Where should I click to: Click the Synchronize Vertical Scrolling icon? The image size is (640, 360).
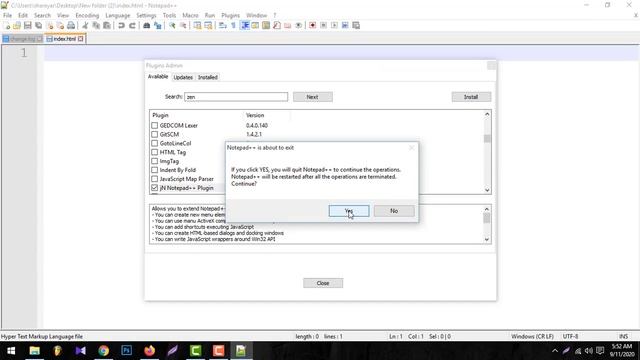[197, 25]
